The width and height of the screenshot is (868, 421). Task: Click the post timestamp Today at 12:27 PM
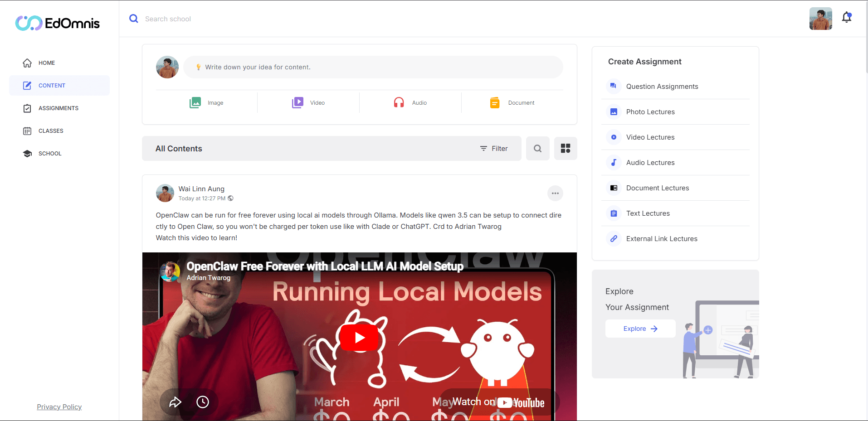[202, 198]
